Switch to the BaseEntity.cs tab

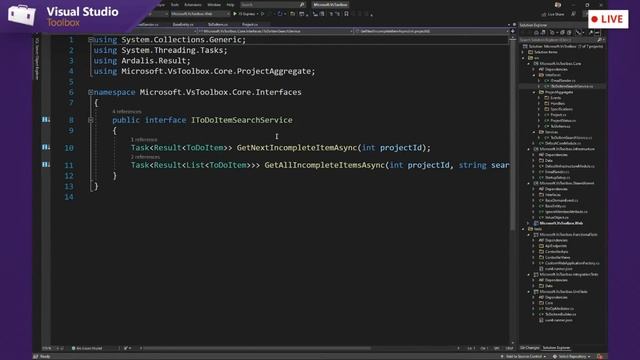[x=183, y=24]
